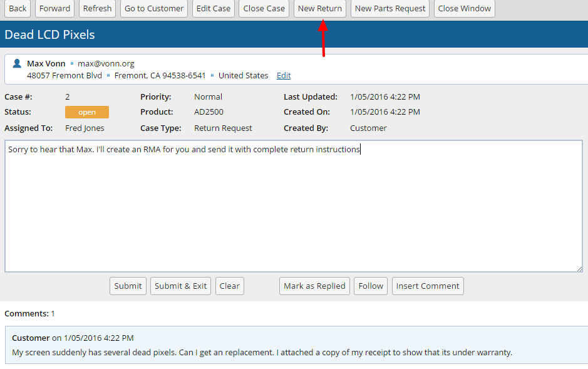588x369 pixels.
Task: Clear the reply text
Action: click(229, 286)
